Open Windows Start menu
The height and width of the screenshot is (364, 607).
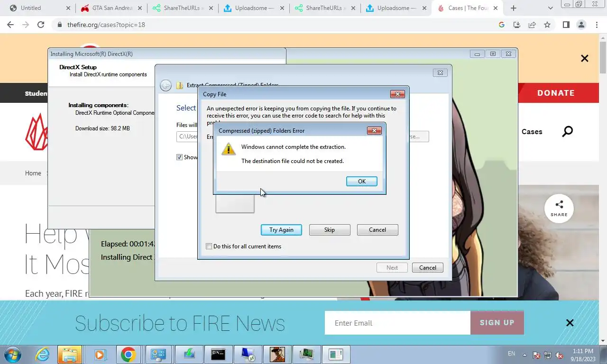(x=13, y=355)
